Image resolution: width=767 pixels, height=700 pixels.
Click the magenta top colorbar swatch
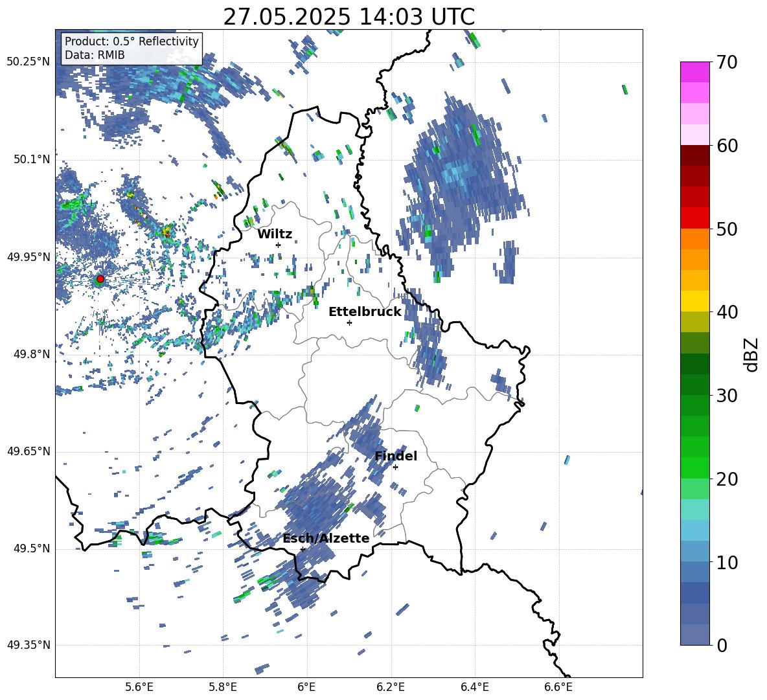(694, 72)
